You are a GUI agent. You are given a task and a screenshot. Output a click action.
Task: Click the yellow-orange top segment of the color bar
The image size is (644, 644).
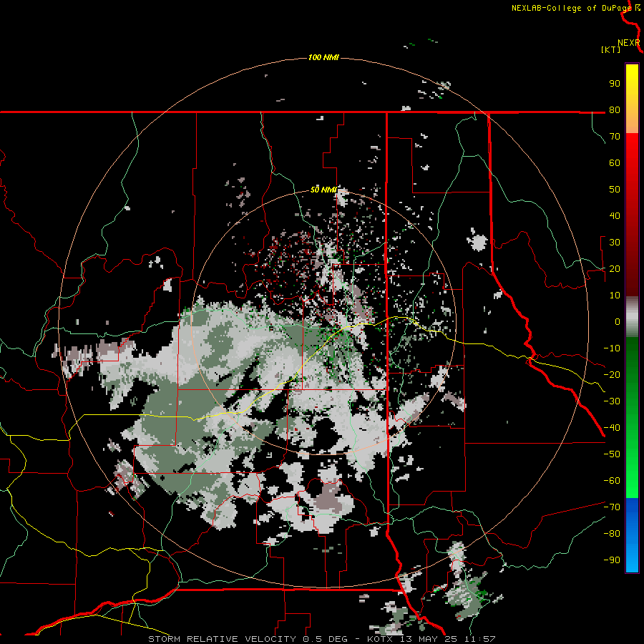coord(632,99)
